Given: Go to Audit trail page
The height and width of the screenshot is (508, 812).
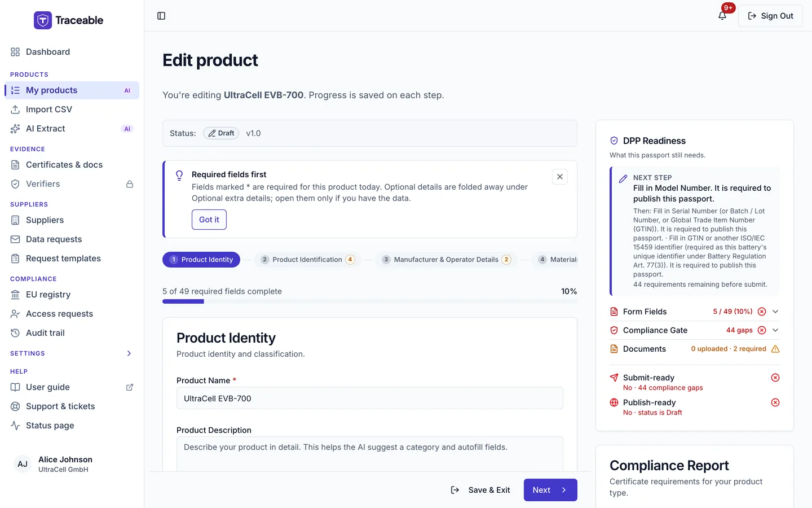Looking at the screenshot, I should 72,333.
